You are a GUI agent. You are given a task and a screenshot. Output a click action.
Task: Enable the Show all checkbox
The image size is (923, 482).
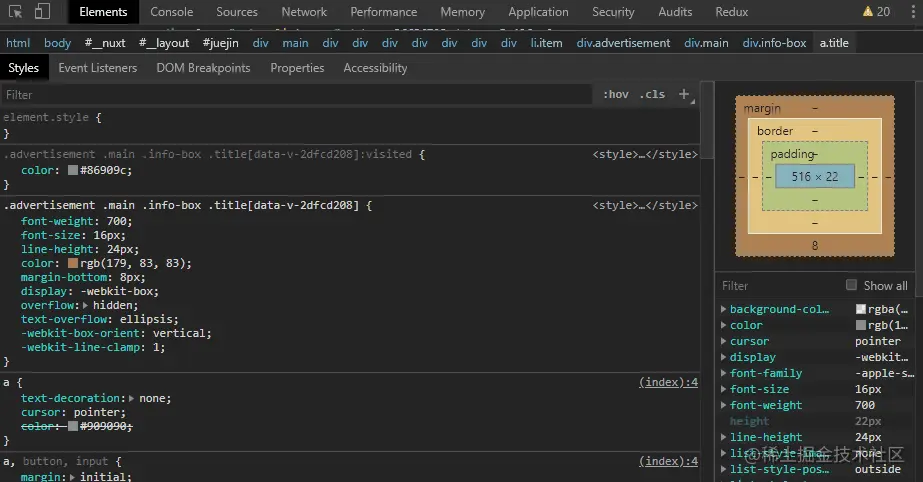click(852, 285)
